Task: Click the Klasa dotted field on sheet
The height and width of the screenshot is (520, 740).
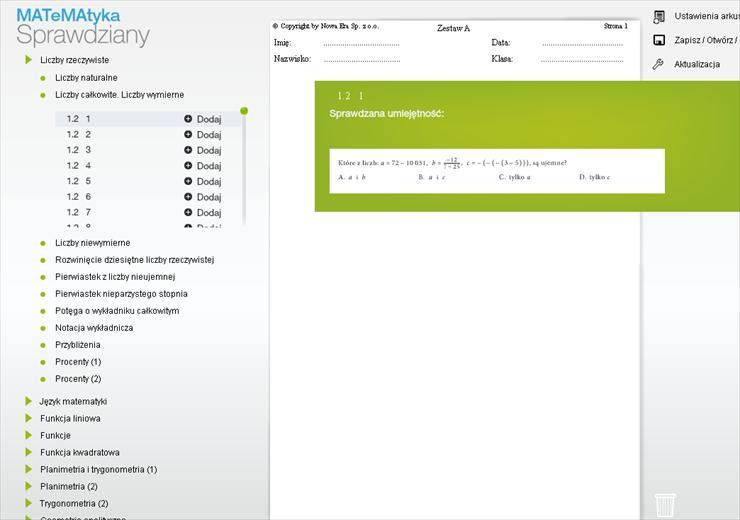Action: click(582, 59)
